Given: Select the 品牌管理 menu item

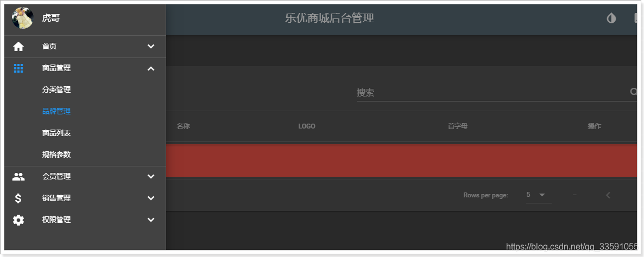Looking at the screenshot, I should pos(56,112).
